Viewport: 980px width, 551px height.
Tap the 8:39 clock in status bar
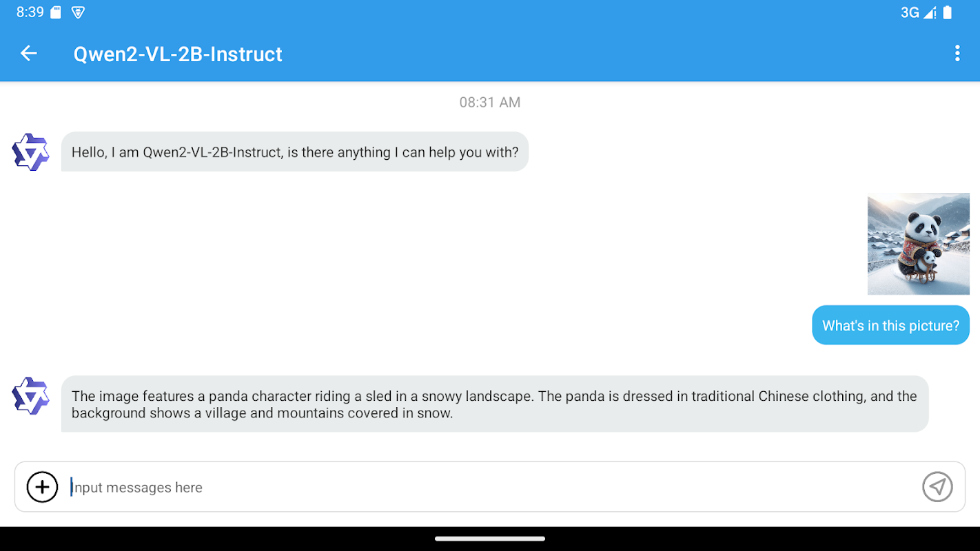pyautogui.click(x=30, y=12)
